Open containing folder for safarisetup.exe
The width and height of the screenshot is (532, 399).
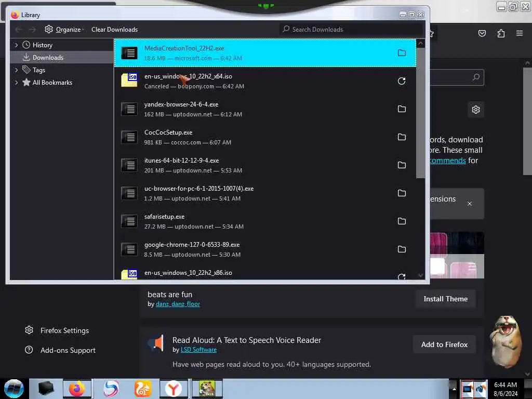pyautogui.click(x=402, y=221)
